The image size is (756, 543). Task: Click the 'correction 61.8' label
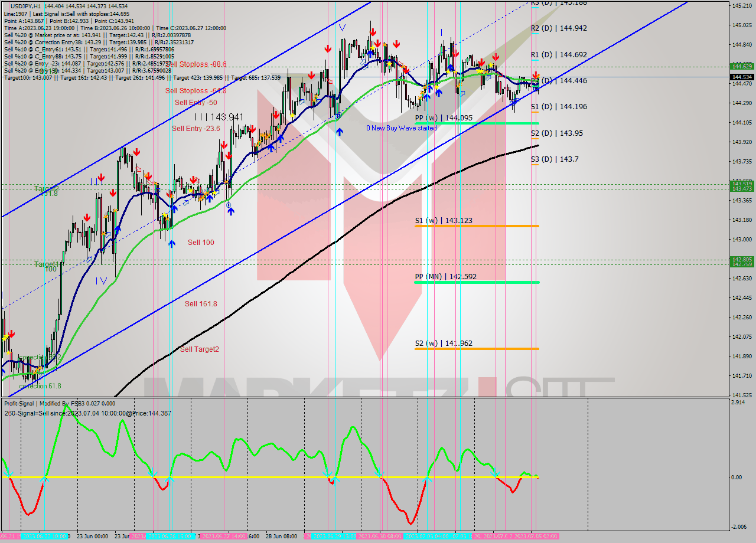pos(40,386)
